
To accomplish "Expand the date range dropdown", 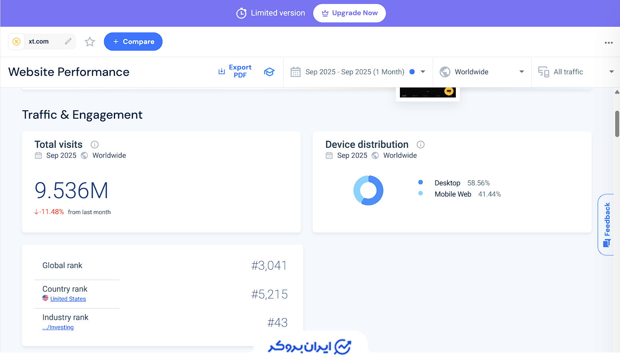I will pos(423,72).
